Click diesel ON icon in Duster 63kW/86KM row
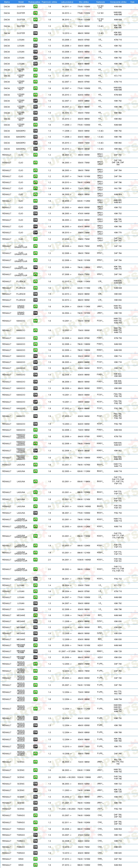 35,26
